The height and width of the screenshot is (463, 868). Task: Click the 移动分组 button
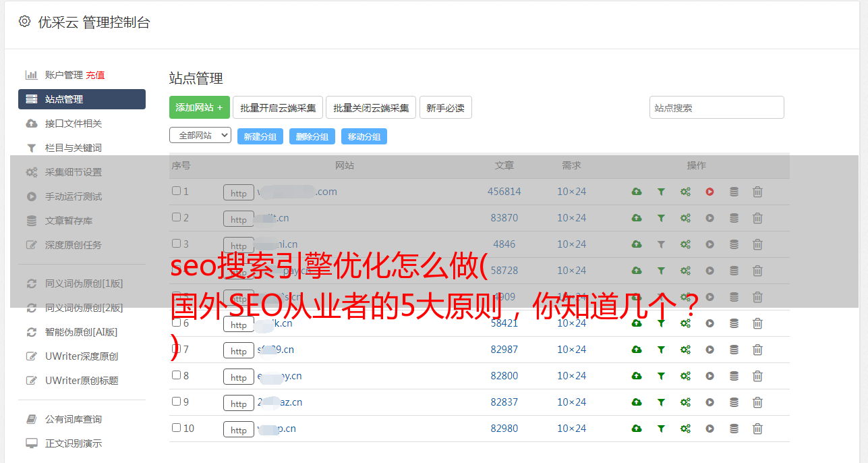364,136
